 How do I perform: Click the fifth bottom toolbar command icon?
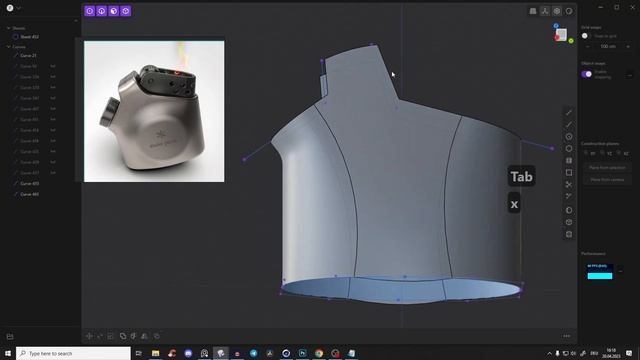pyautogui.click(x=133, y=336)
